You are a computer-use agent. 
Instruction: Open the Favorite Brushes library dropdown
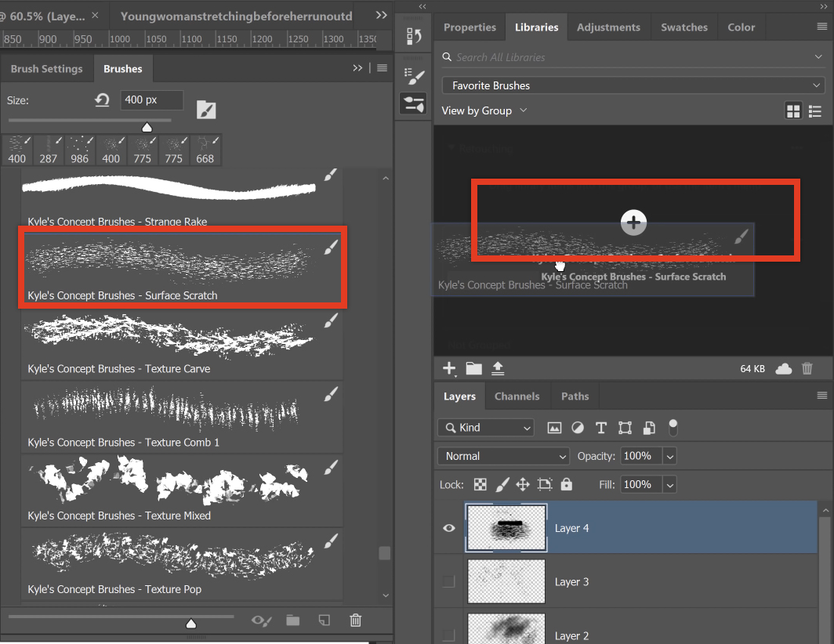click(x=633, y=85)
